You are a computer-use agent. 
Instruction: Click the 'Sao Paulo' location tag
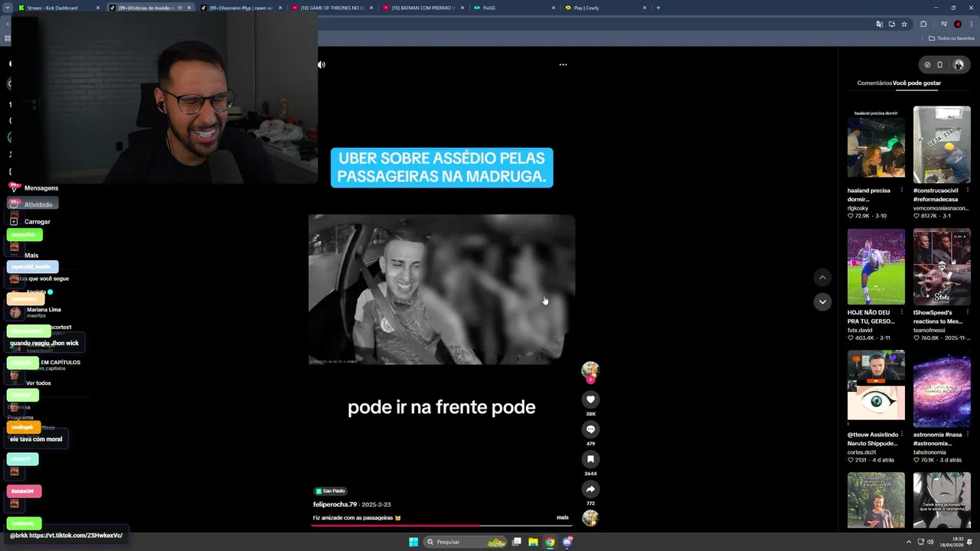[x=331, y=491]
